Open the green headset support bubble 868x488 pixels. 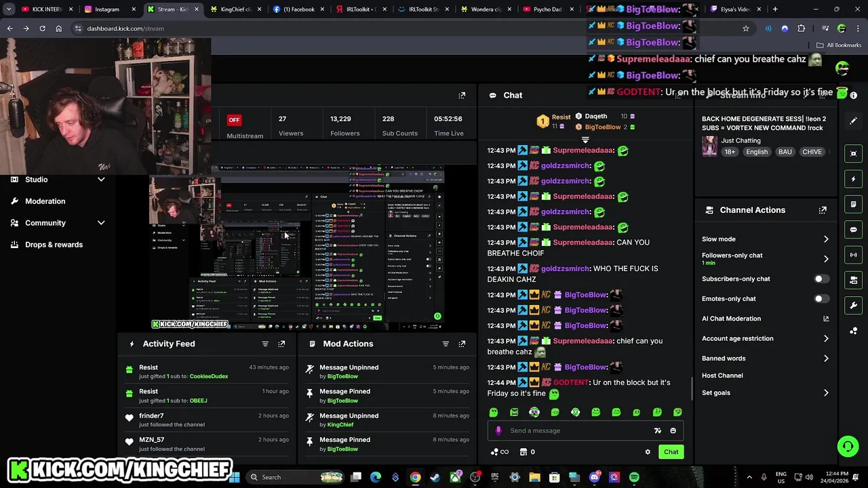pyautogui.click(x=848, y=446)
